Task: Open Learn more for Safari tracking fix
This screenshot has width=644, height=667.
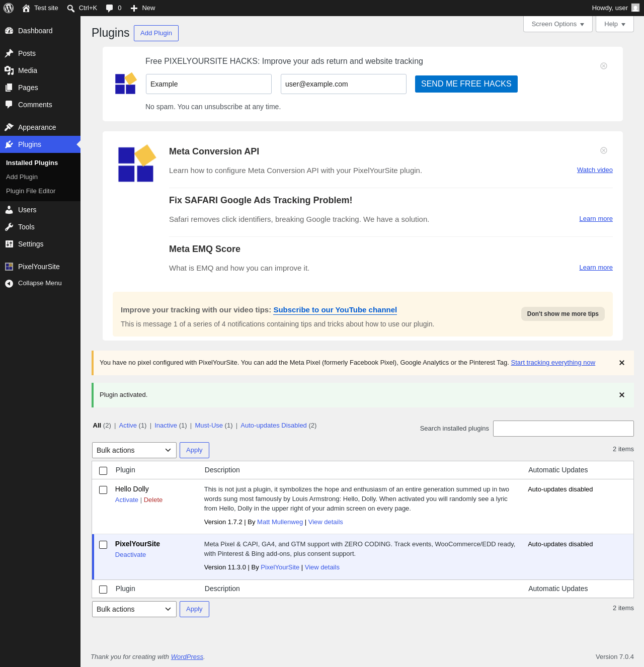Action: point(596,219)
